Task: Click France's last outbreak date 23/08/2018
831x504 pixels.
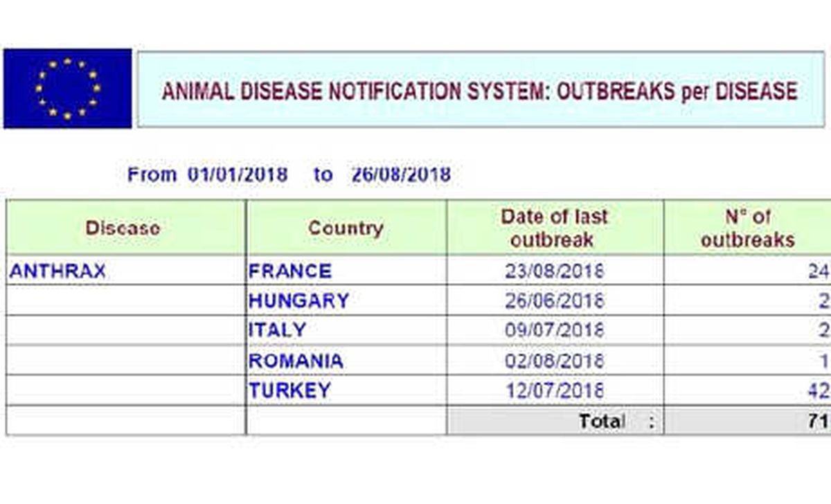Action: point(555,271)
